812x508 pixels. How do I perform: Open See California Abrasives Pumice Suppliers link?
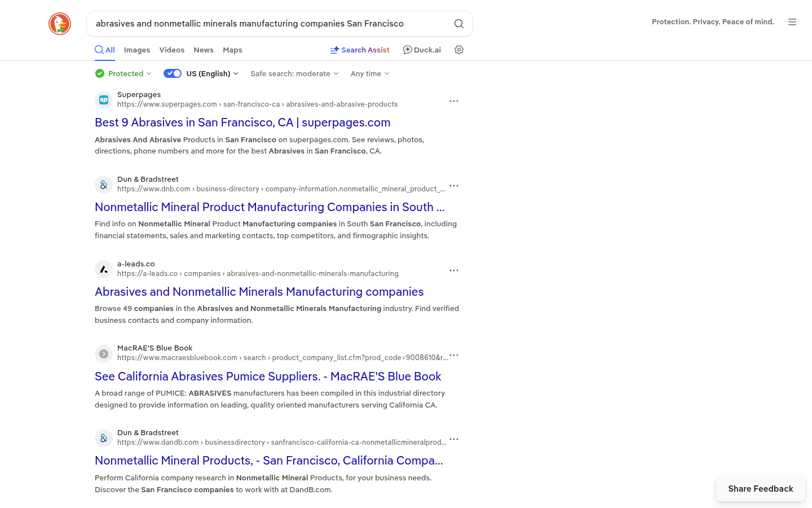pyautogui.click(x=268, y=376)
